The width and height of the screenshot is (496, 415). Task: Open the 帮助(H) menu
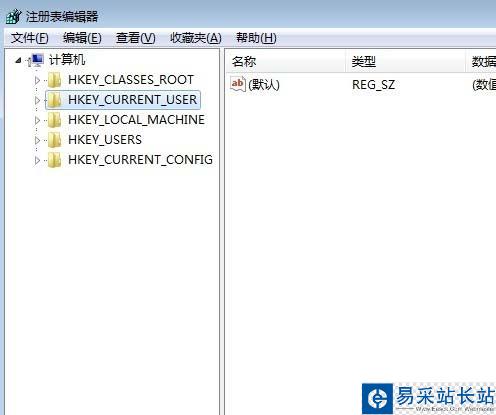(256, 38)
